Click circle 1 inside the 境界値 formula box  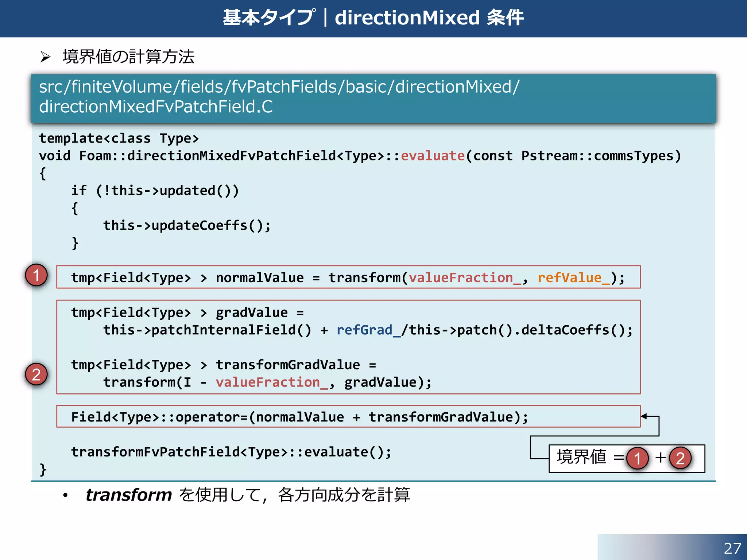pos(637,458)
